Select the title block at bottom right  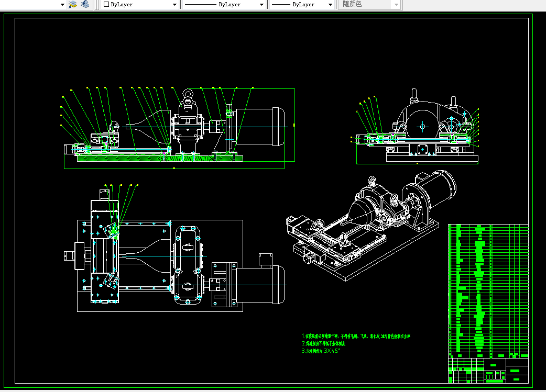point(488,370)
